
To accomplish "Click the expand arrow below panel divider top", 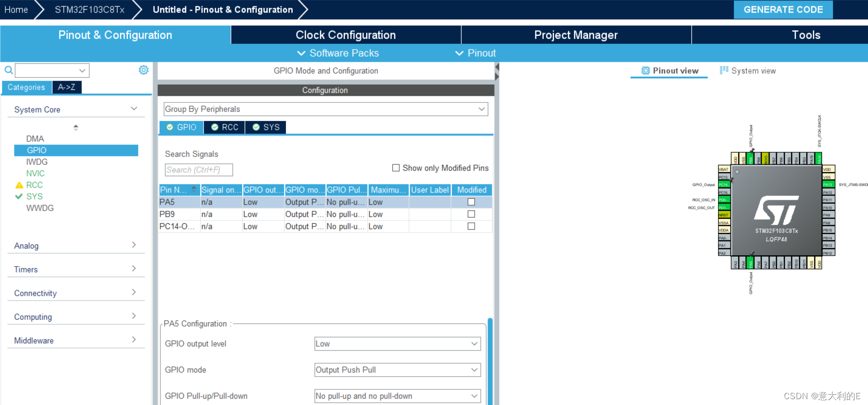I will (x=497, y=76).
